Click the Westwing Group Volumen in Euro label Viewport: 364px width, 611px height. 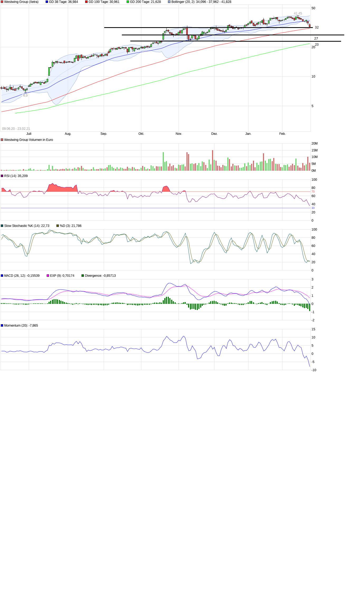click(x=28, y=140)
